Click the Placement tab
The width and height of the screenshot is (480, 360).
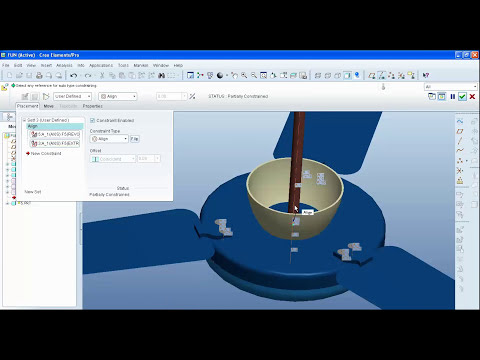point(28,106)
